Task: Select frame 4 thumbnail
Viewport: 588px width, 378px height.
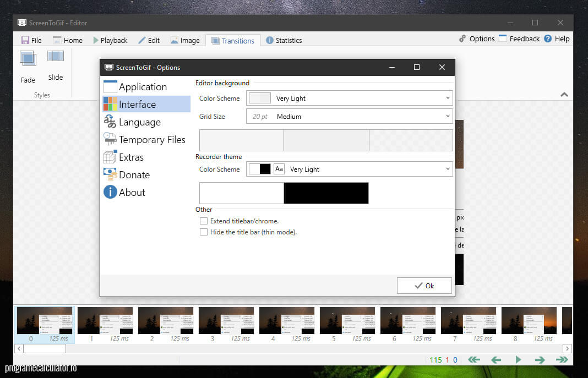Action: click(x=287, y=325)
